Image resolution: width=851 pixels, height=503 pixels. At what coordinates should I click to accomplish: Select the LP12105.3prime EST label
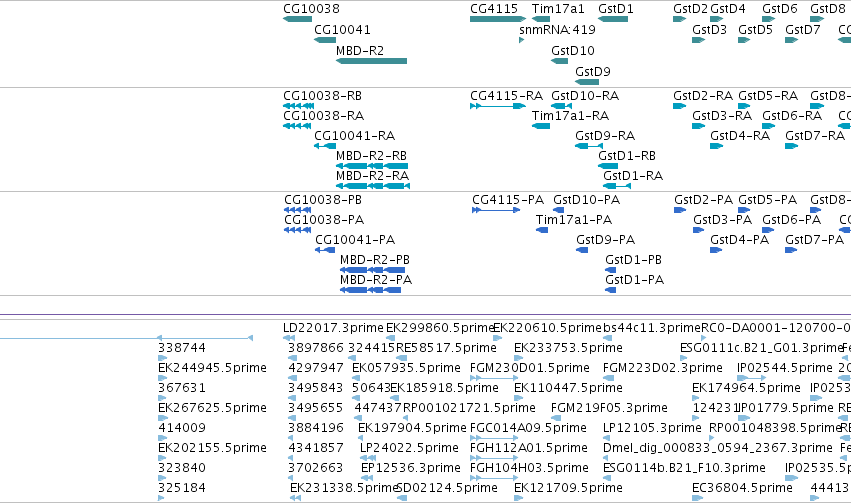pos(652,429)
